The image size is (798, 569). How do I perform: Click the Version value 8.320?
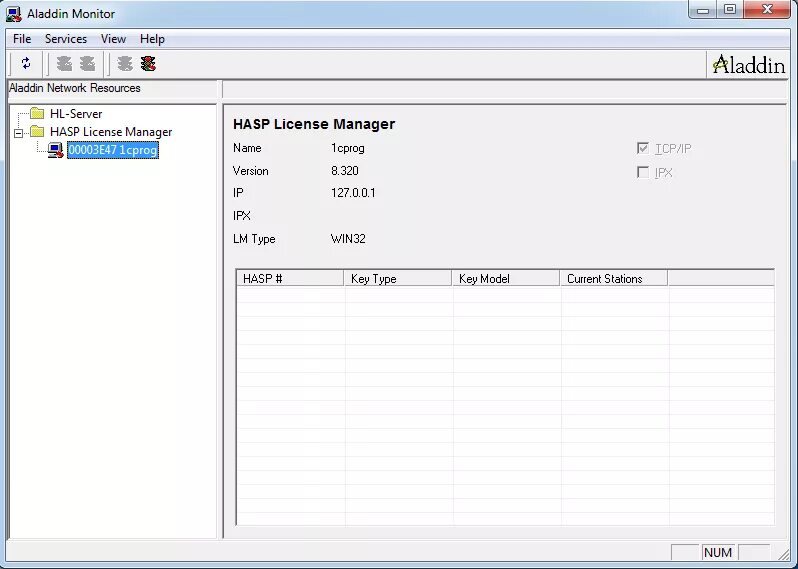pyautogui.click(x=345, y=170)
